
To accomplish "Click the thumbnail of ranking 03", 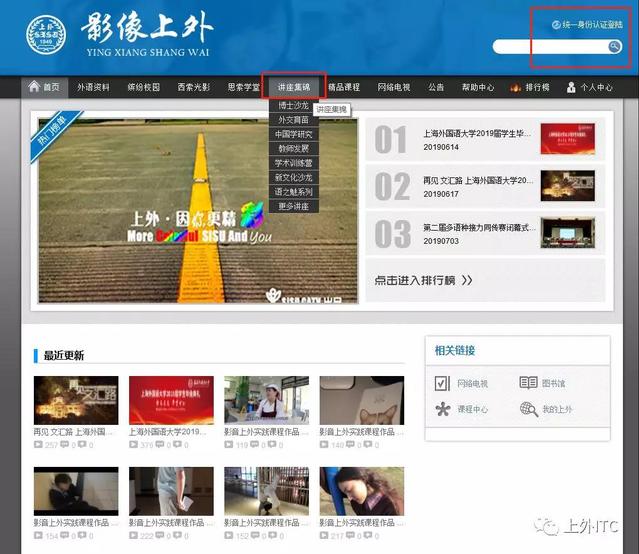I will tap(568, 233).
